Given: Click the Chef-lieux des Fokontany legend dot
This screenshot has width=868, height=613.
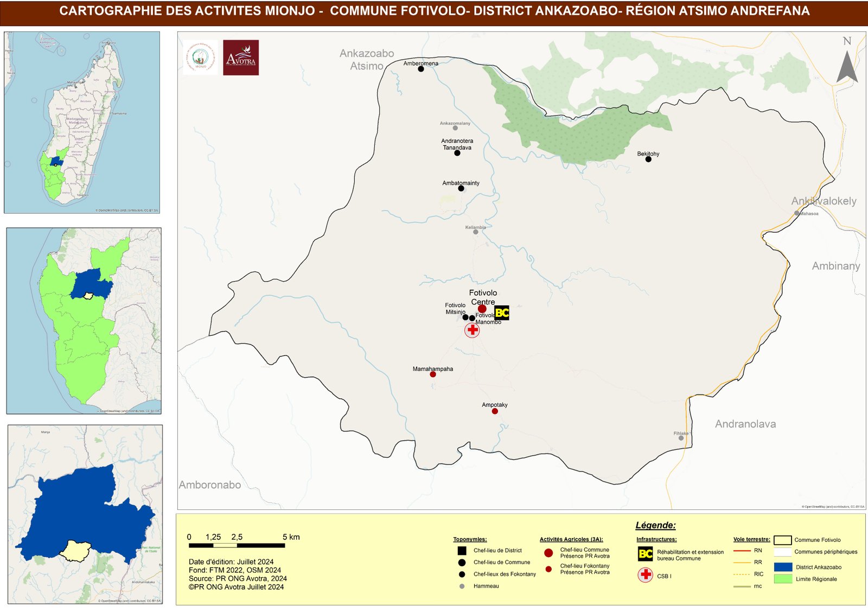Looking at the screenshot, I should point(462,574).
